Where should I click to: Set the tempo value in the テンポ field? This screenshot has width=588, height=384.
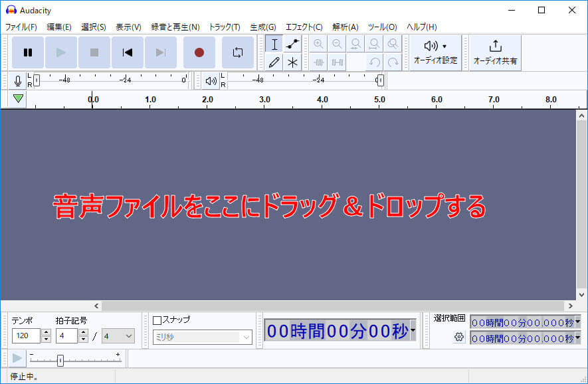point(27,336)
